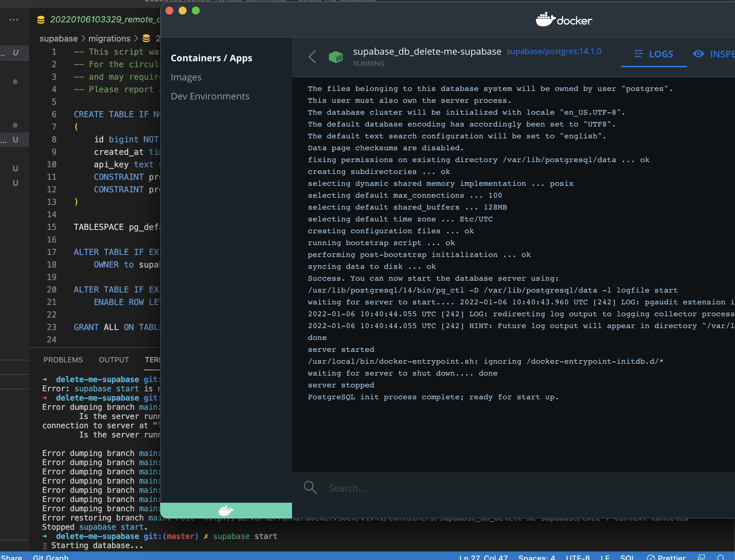Screen dimensions: 735x560
Task: Open the PROBLEMS panel tab in VS Code
Action: click(x=63, y=360)
